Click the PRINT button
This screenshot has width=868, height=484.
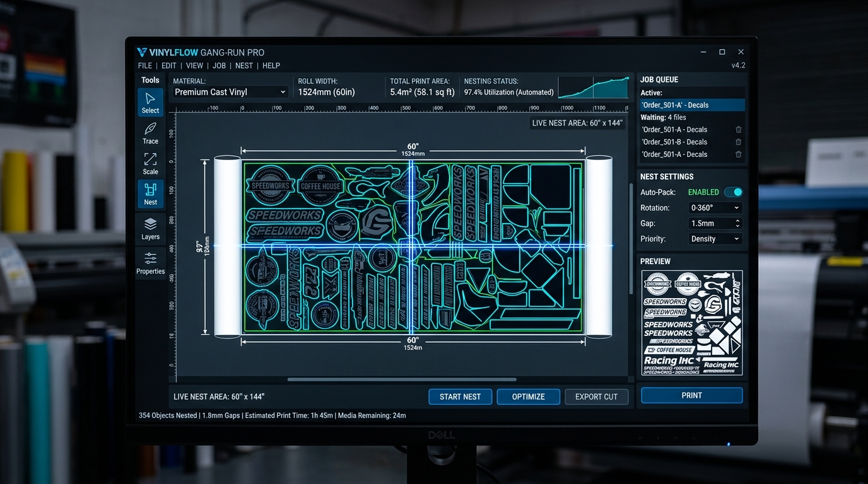pos(692,395)
